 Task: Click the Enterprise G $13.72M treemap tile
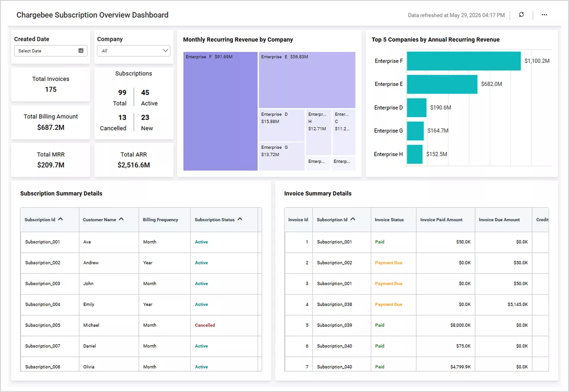(282, 156)
